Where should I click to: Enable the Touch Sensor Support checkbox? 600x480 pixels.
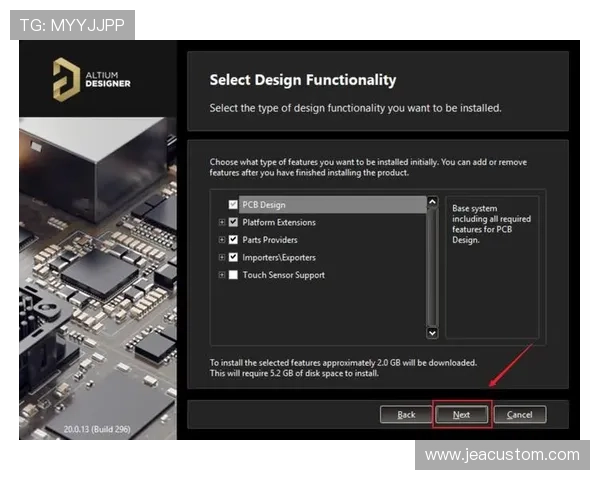coord(233,275)
